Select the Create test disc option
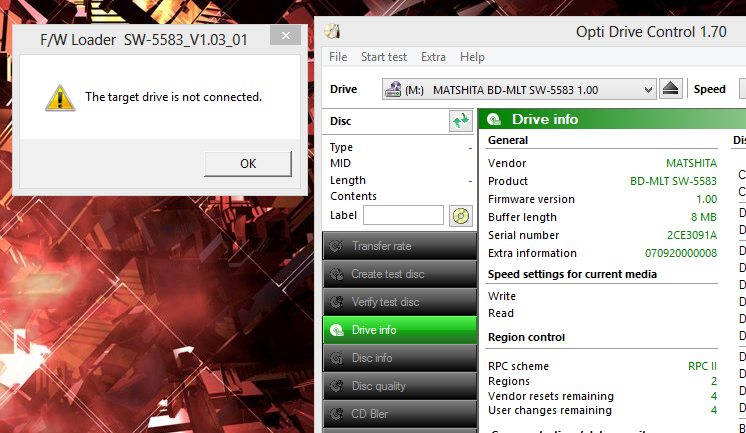The width and height of the screenshot is (746, 433). (400, 274)
